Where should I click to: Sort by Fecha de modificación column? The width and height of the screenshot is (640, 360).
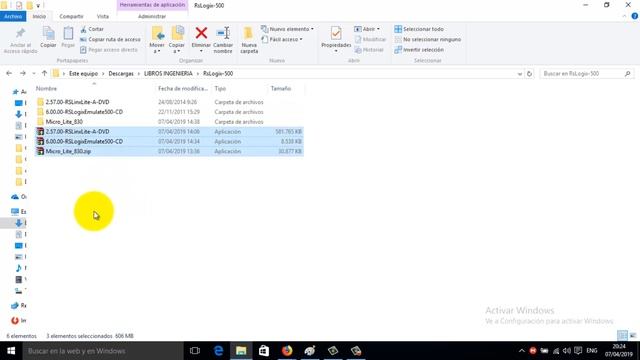[x=183, y=88]
